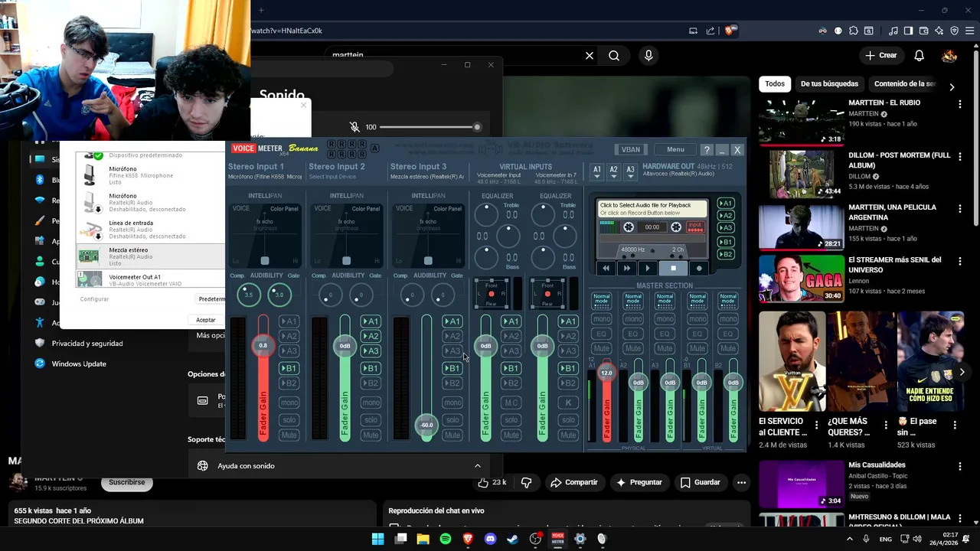Select Mezcla estéreo recording device
Screen dimensions: 980x551
(x=151, y=256)
